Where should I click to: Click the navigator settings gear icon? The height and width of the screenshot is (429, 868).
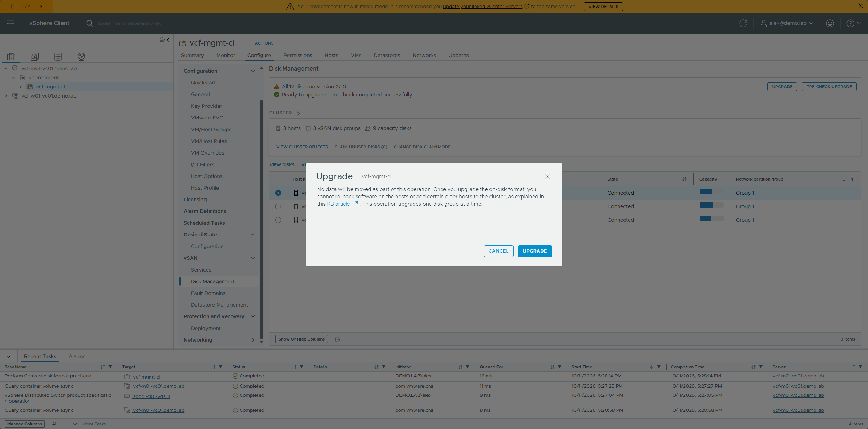162,40
